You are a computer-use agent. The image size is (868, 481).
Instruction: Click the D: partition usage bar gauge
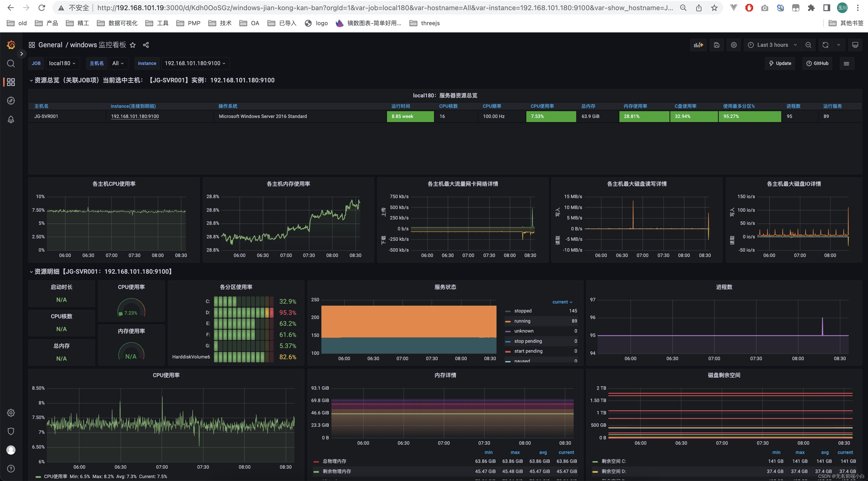pos(244,313)
